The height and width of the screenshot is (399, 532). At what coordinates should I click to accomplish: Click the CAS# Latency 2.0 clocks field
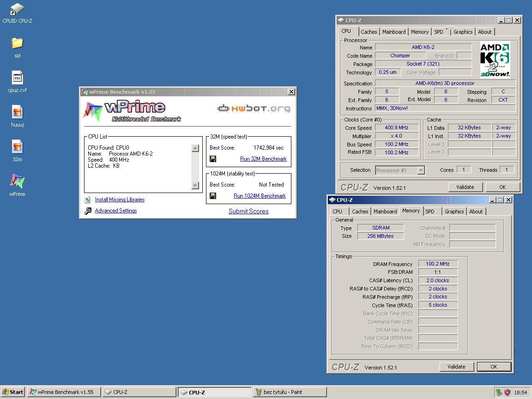tap(438, 280)
